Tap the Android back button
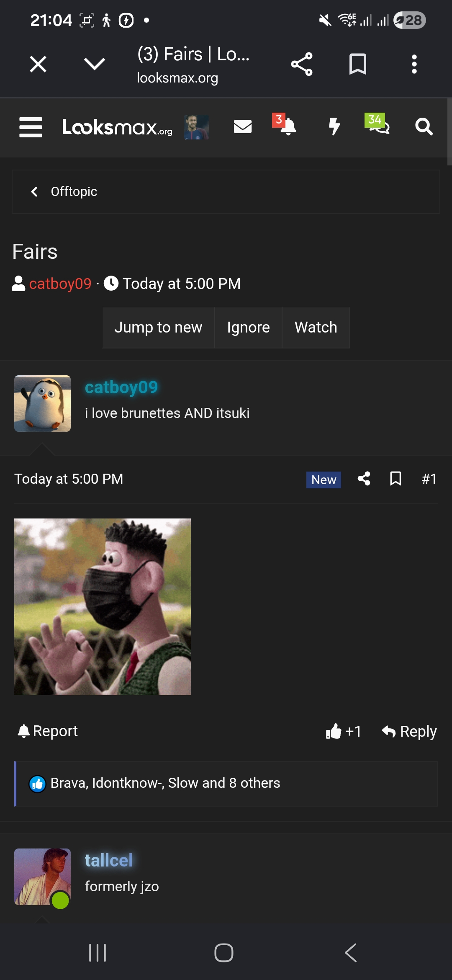 click(351, 953)
